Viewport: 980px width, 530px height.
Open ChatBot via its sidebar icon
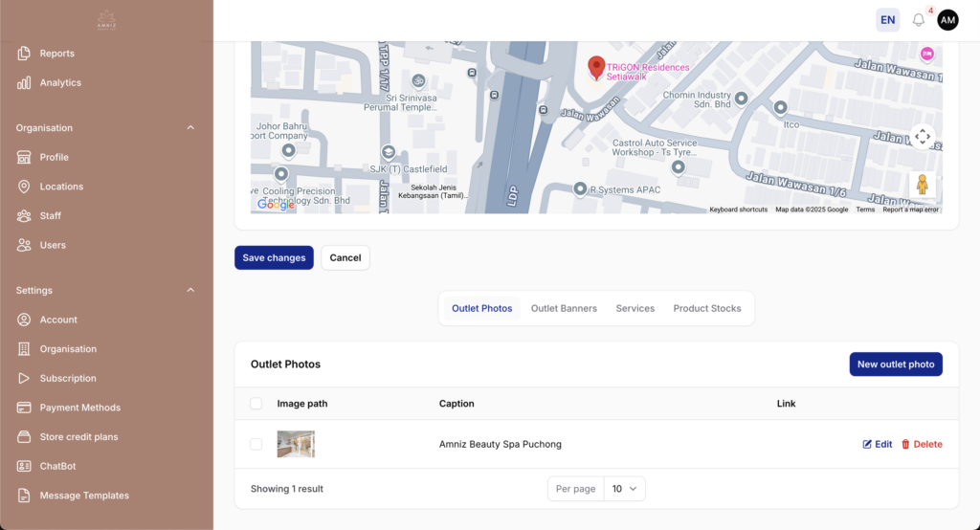pyautogui.click(x=24, y=466)
